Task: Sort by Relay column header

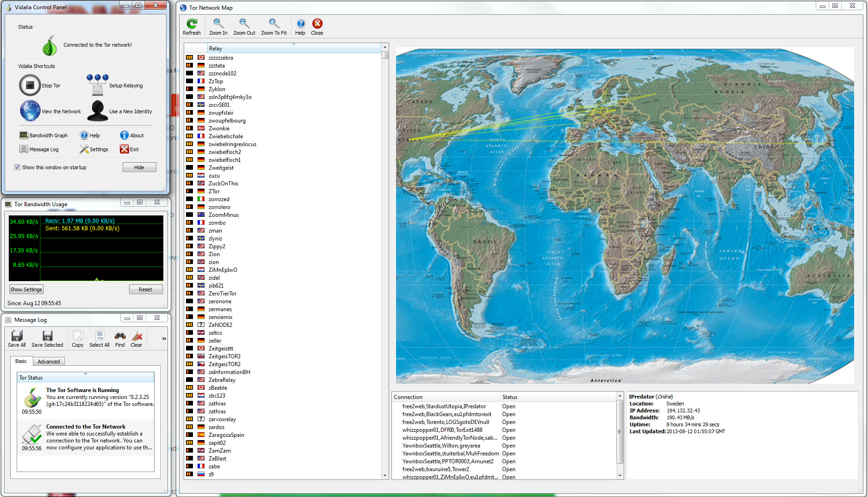Action: tap(294, 48)
